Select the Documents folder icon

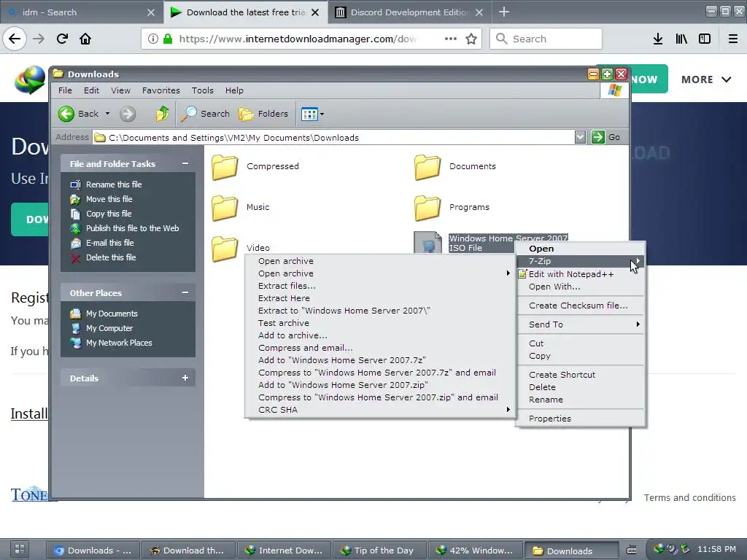[427, 167]
